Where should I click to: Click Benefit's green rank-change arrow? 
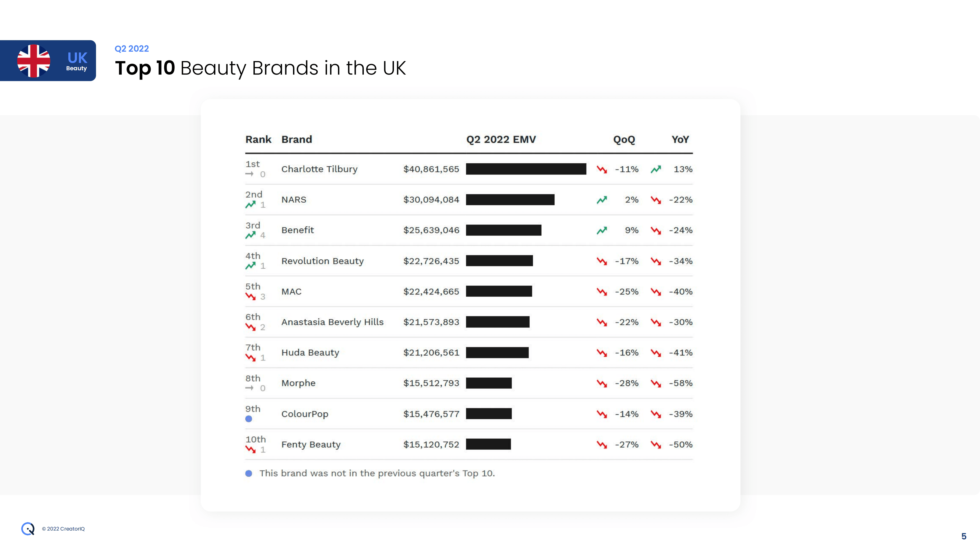pos(250,235)
